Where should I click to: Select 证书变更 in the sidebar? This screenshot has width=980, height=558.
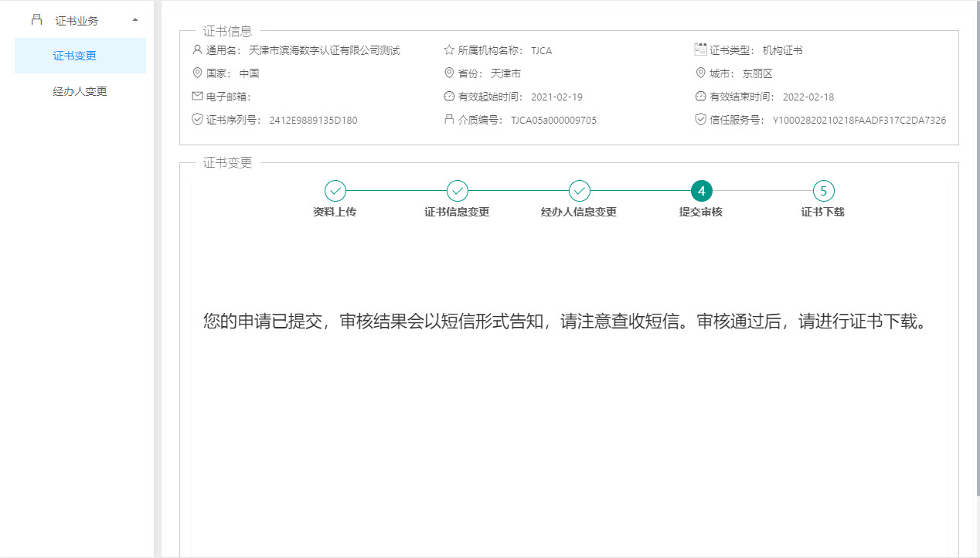tap(75, 56)
